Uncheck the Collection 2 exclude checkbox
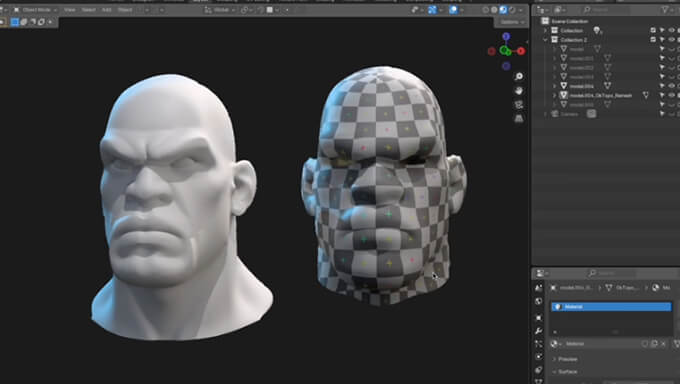This screenshot has height=384, width=680. point(653,39)
